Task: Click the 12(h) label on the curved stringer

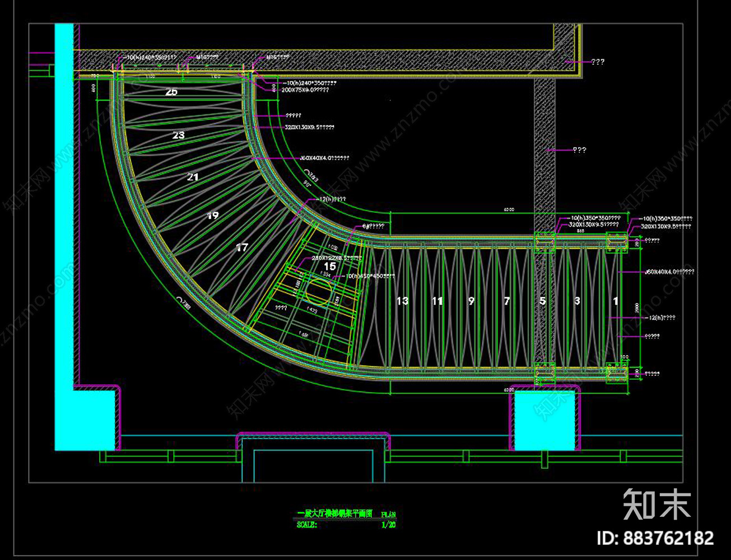Action: 330,199
